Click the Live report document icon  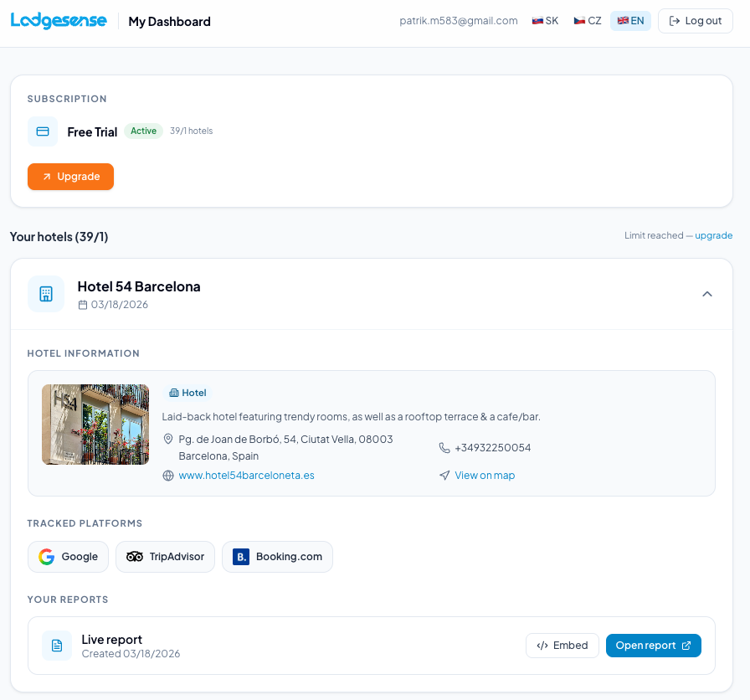[57, 646]
